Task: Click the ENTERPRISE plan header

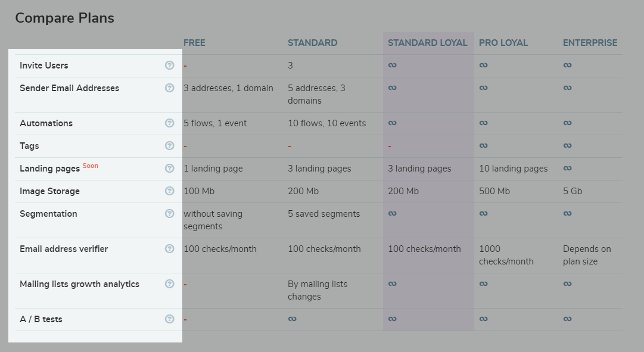Action: point(590,43)
